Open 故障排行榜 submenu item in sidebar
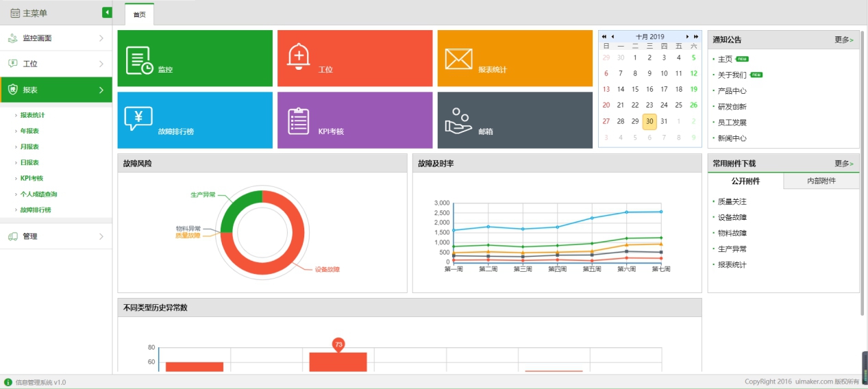 pyautogui.click(x=36, y=210)
